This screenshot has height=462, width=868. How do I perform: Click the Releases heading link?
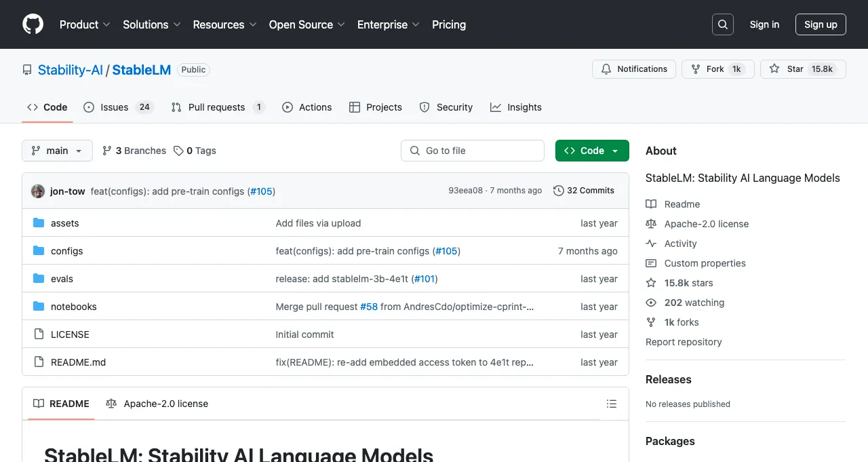669,380
